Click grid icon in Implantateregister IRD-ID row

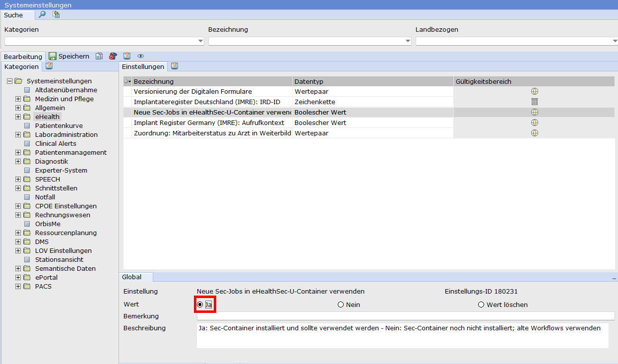pyautogui.click(x=534, y=102)
